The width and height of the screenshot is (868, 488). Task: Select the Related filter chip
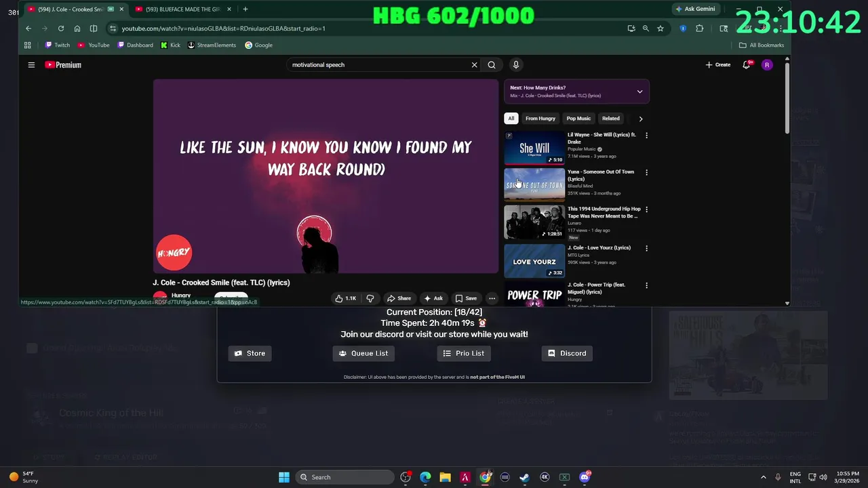click(611, 119)
